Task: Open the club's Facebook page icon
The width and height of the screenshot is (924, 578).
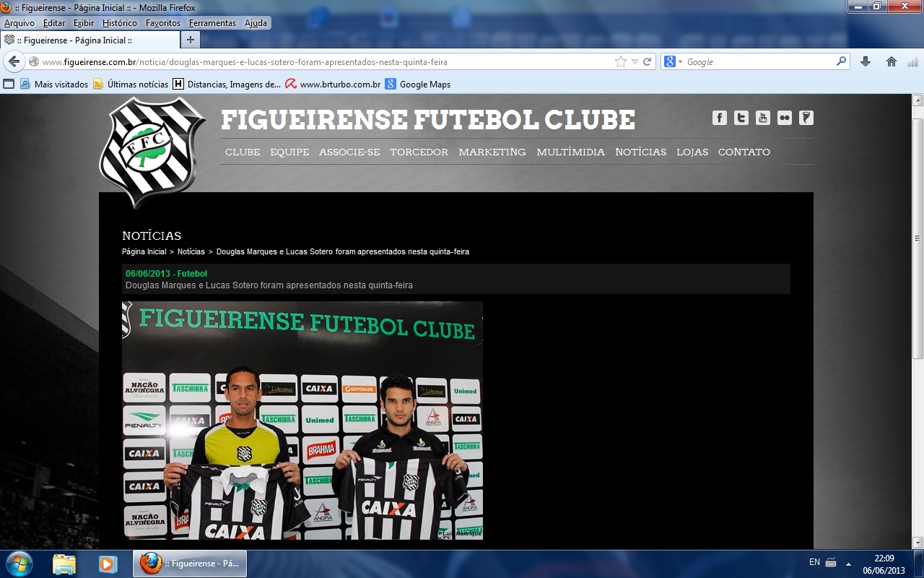Action: point(719,118)
